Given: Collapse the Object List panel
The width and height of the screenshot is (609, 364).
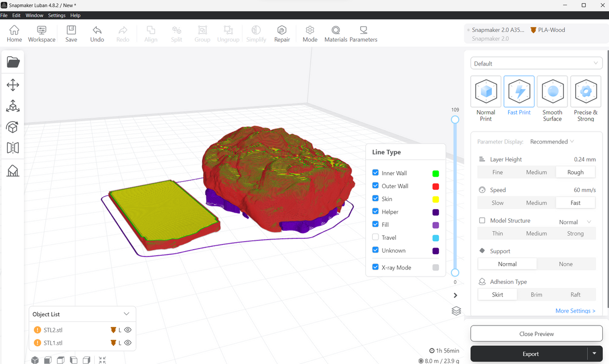Looking at the screenshot, I should click(126, 314).
